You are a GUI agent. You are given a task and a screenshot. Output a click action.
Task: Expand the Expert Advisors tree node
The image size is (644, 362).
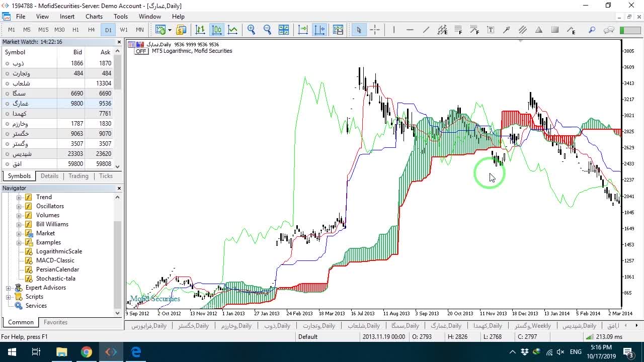pyautogui.click(x=8, y=288)
